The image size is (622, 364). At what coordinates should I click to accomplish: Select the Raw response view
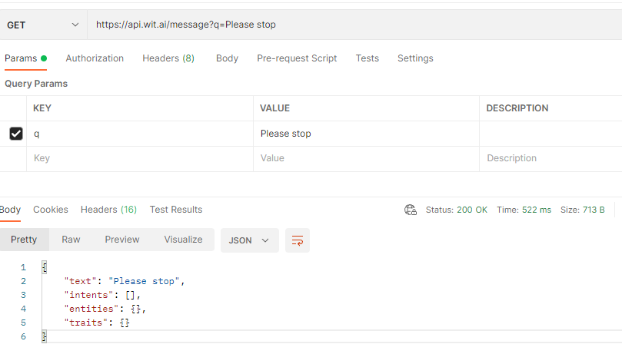(x=71, y=240)
